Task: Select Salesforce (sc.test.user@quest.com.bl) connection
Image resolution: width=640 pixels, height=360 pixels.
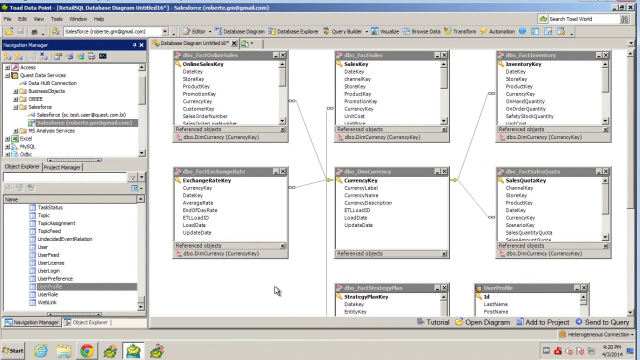Action: tap(81, 115)
